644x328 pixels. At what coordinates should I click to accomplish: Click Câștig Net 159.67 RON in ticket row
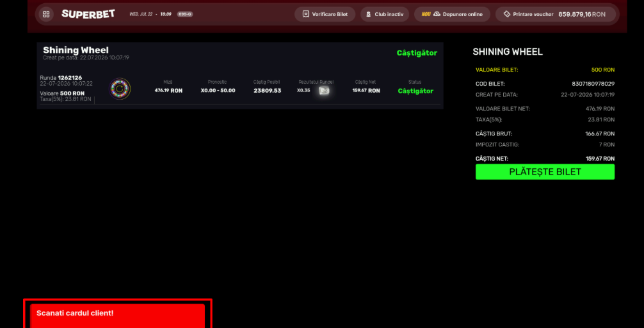pyautogui.click(x=366, y=91)
